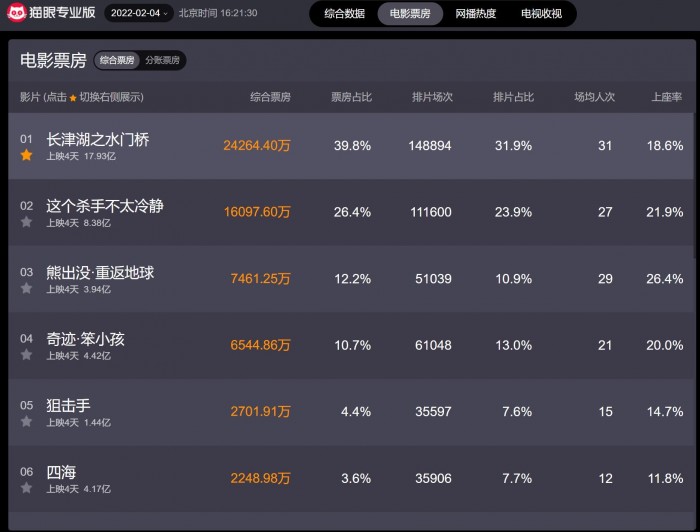Open the 综合数据 tab

click(x=345, y=14)
